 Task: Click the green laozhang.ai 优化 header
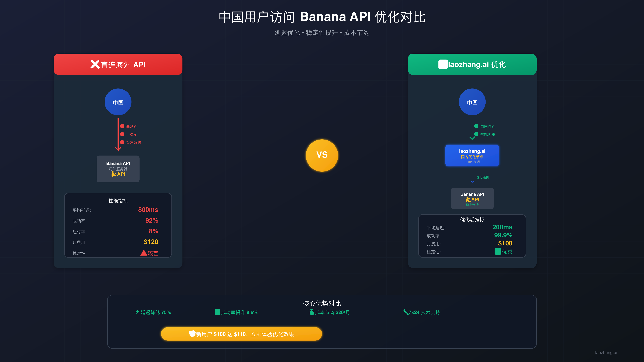click(472, 64)
